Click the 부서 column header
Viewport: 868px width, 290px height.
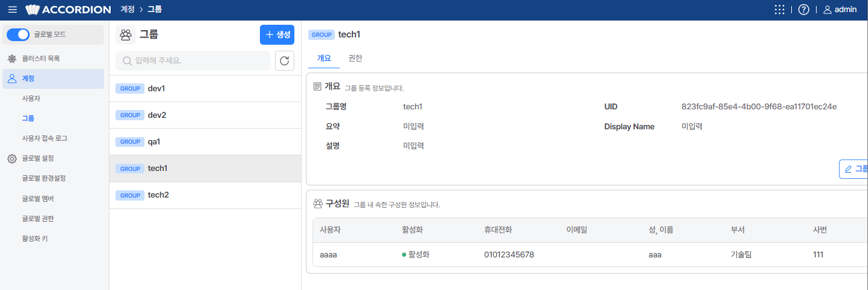pos(737,230)
